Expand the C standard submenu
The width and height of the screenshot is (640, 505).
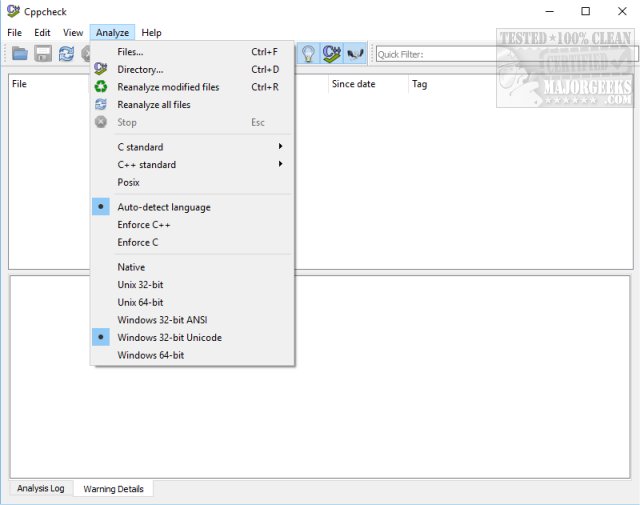click(192, 147)
